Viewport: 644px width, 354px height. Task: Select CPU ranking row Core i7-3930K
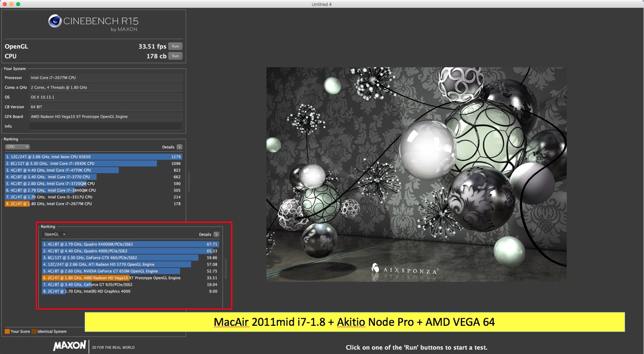click(x=93, y=163)
